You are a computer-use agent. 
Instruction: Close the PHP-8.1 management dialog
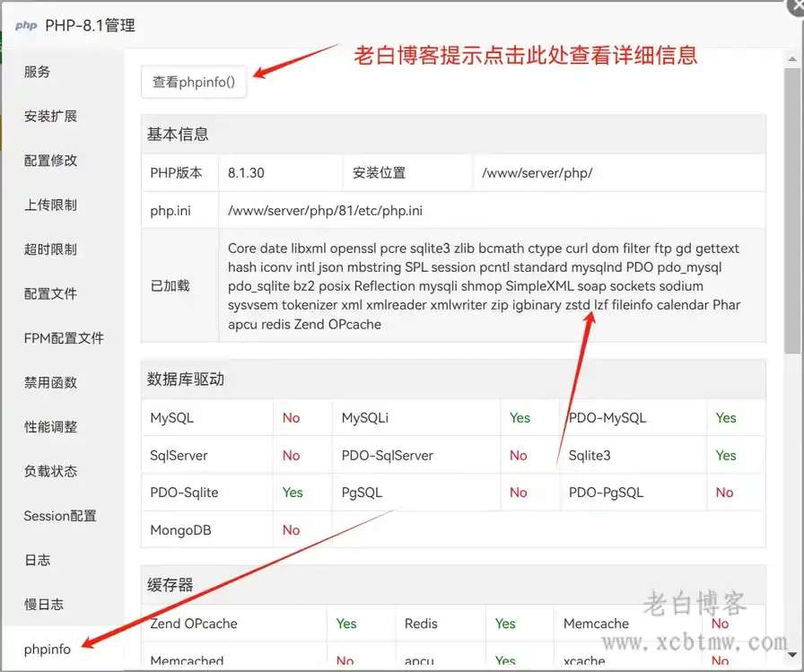click(798, 6)
